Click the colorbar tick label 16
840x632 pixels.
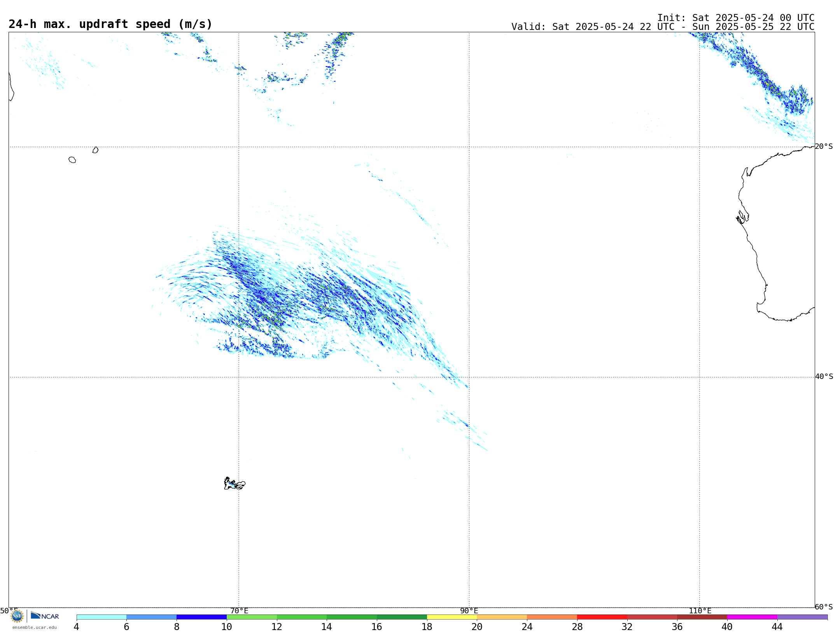click(377, 627)
